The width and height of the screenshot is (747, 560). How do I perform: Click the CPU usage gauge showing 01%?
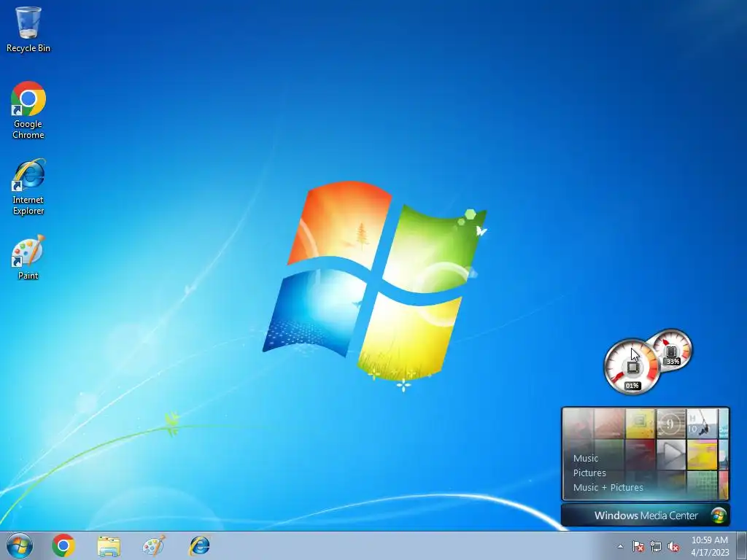(632, 367)
